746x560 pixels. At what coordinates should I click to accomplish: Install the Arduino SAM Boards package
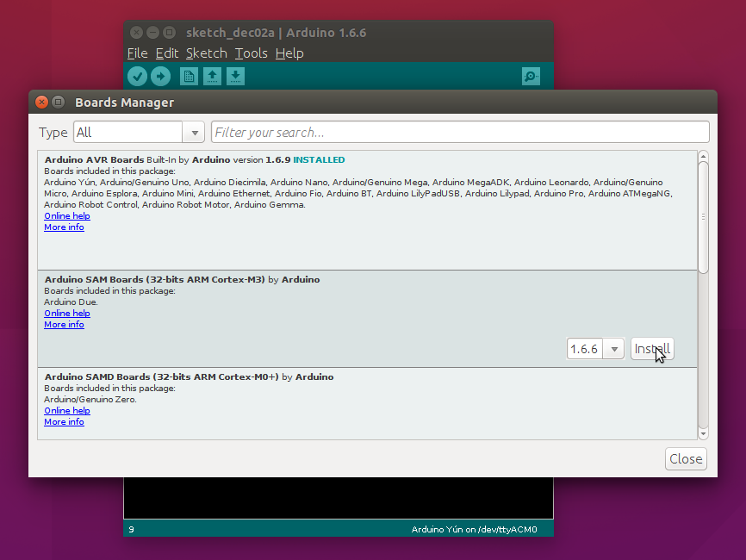point(652,349)
